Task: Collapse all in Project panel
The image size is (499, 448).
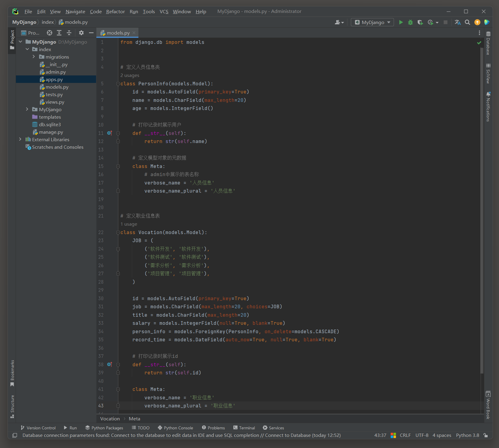Action: (x=69, y=33)
